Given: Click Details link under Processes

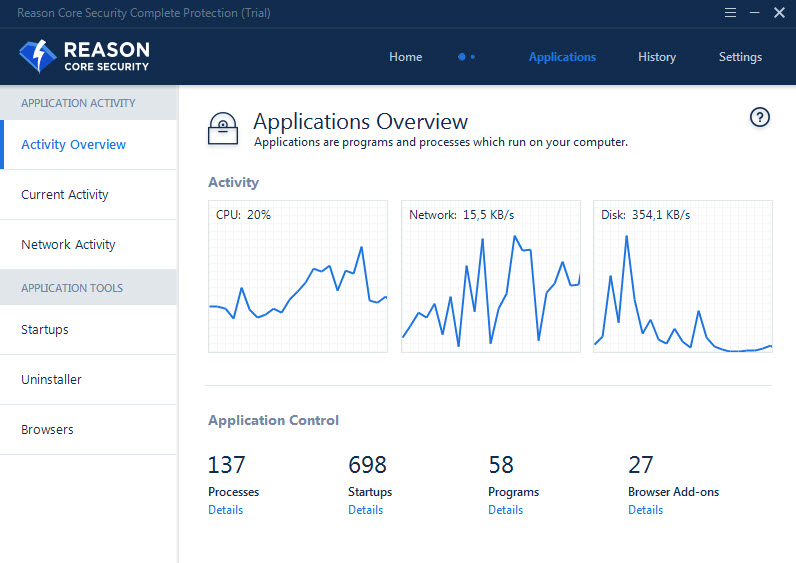Looking at the screenshot, I should click(225, 510).
